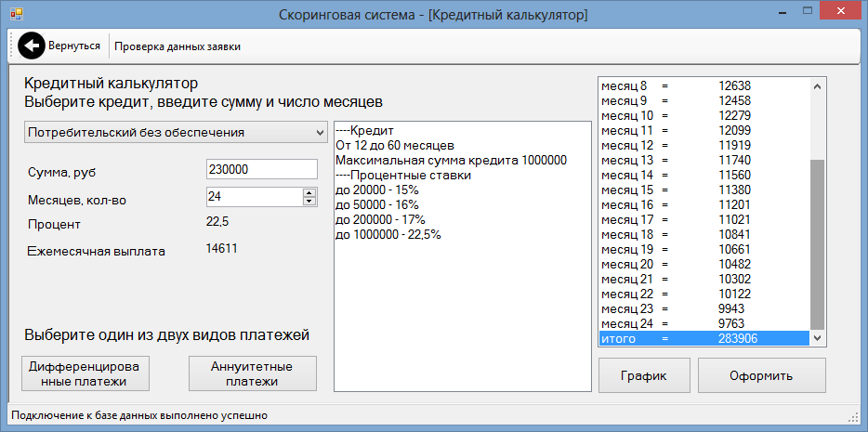The width and height of the screenshot is (868, 432).
Task: Click inside the Сумма, руб field
Action: [262, 170]
